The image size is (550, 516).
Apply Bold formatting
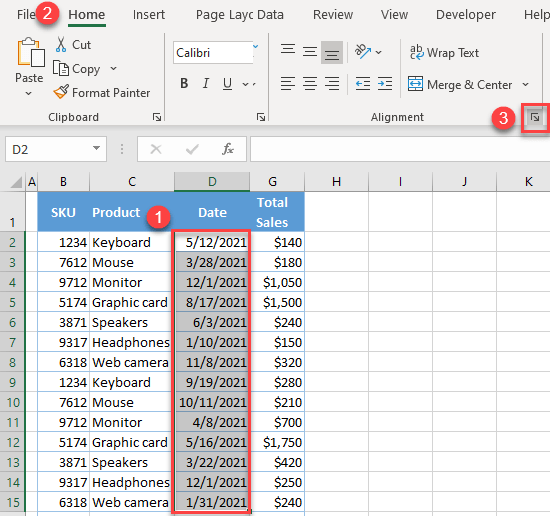pyautogui.click(x=184, y=83)
